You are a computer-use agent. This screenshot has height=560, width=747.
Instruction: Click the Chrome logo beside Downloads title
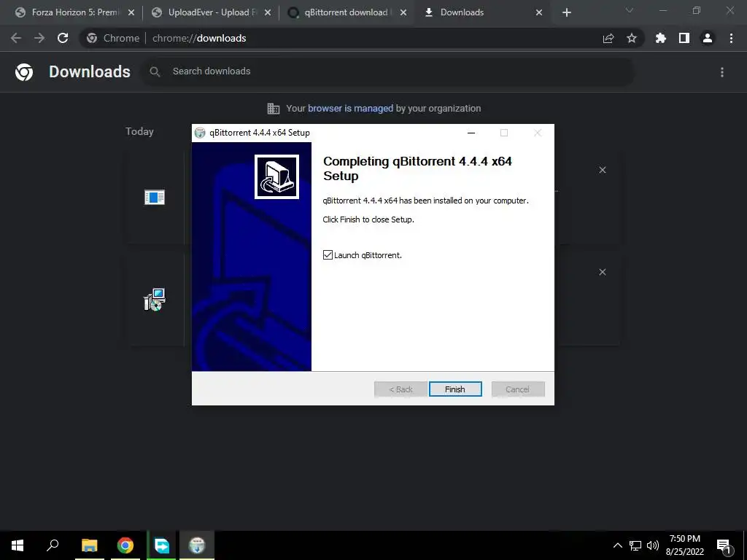click(24, 72)
